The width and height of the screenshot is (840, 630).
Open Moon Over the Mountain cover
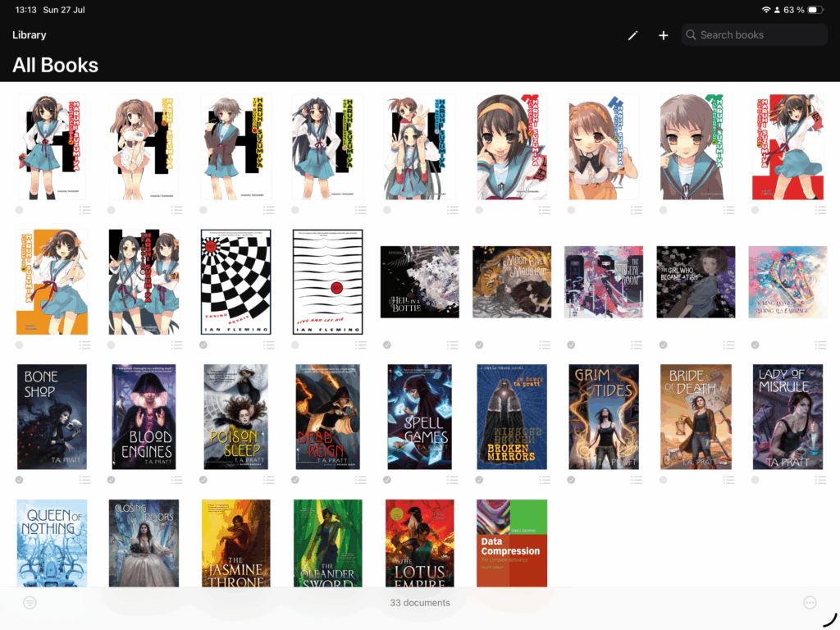[x=512, y=282]
